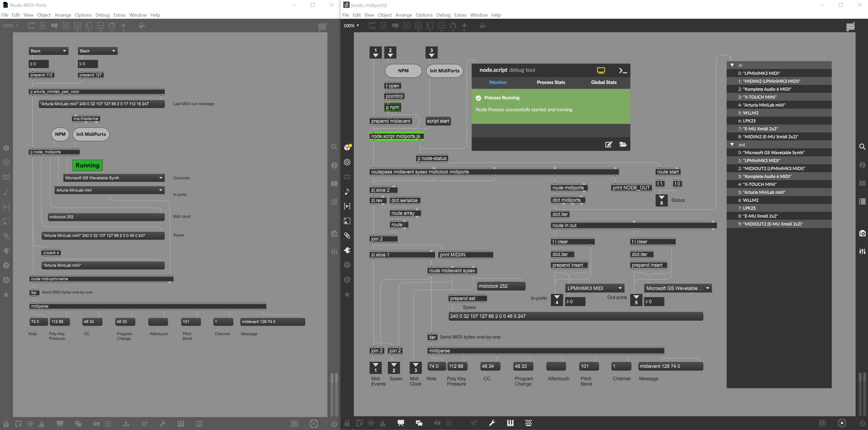Image resolution: width=868 pixels, height=430 pixels.
Task: Click the paint bucket format icon
Action: click(482, 26)
